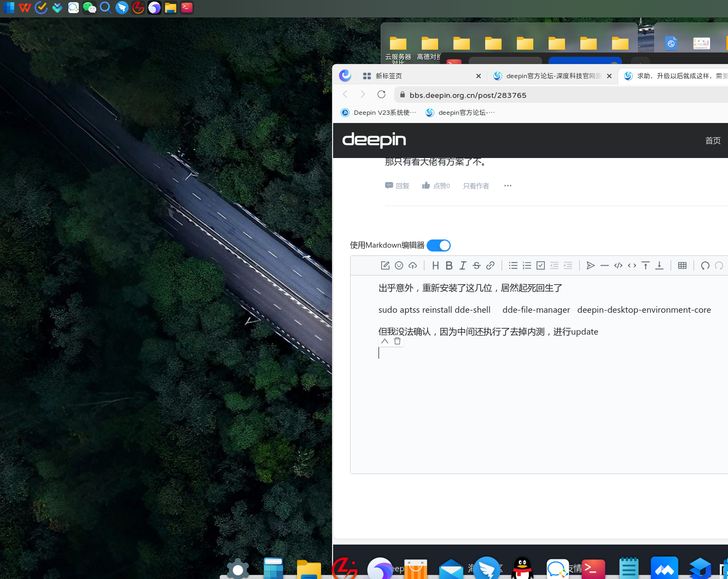Undo the last edit in the editor
728x579 pixels.
point(705,266)
